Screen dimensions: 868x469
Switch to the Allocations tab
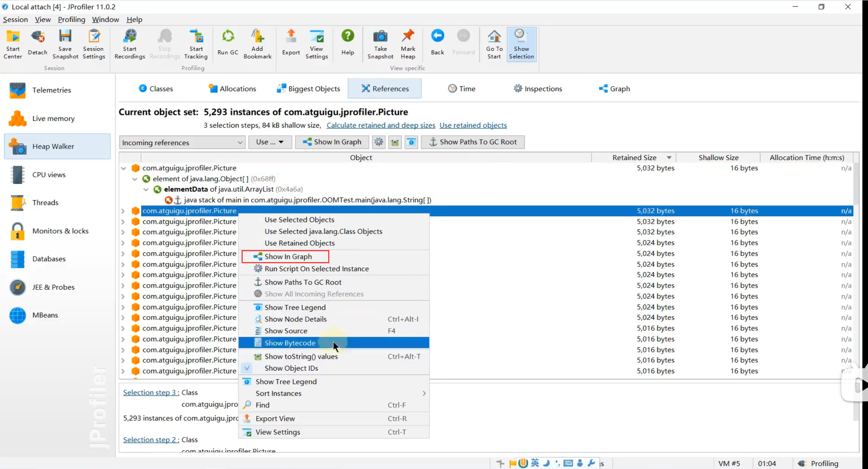point(232,89)
